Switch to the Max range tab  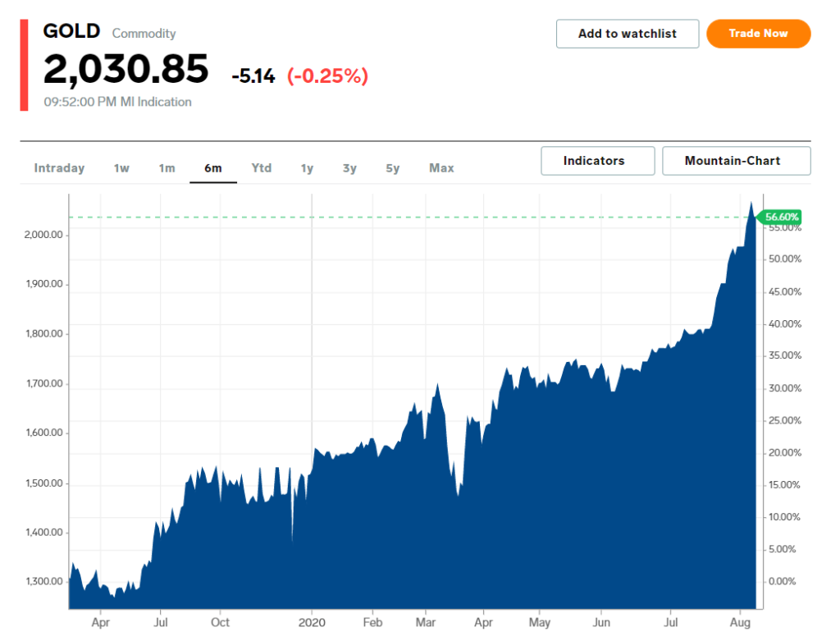tap(441, 168)
